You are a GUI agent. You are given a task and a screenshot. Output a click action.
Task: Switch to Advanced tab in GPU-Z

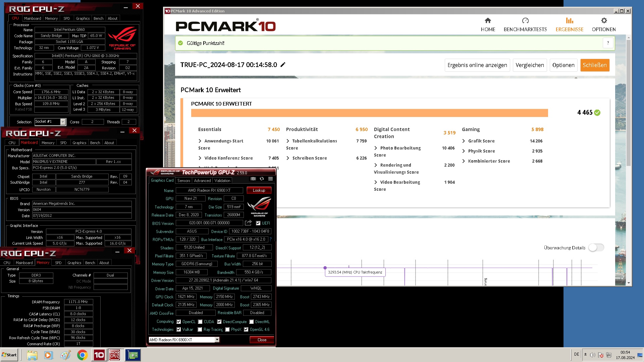[x=203, y=181]
